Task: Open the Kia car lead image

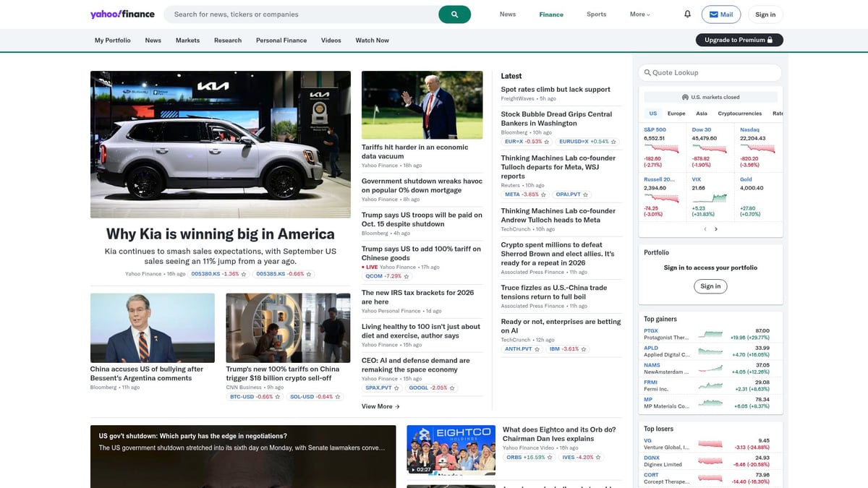Action: pyautogui.click(x=221, y=145)
